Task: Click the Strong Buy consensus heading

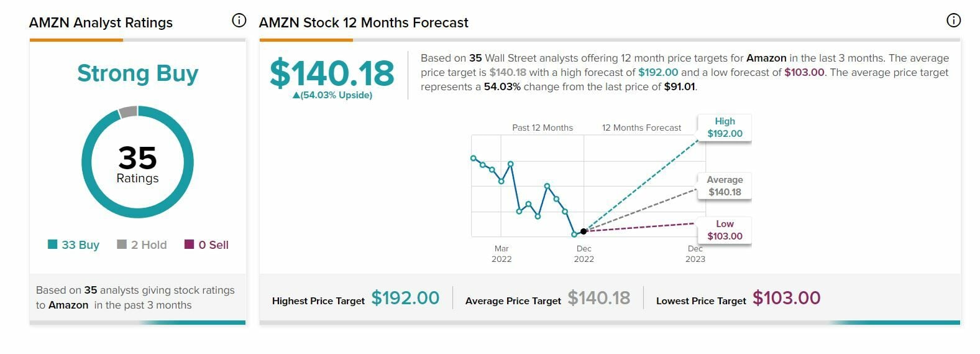Action: pyautogui.click(x=137, y=73)
